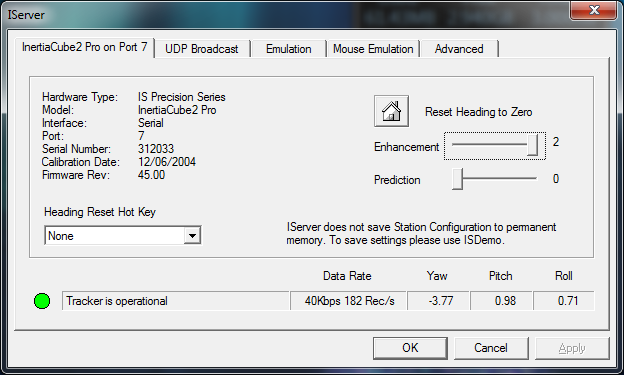Screen dimensions: 624x375
Task: Click the calibration date 12/06/2004
Action: click(167, 162)
